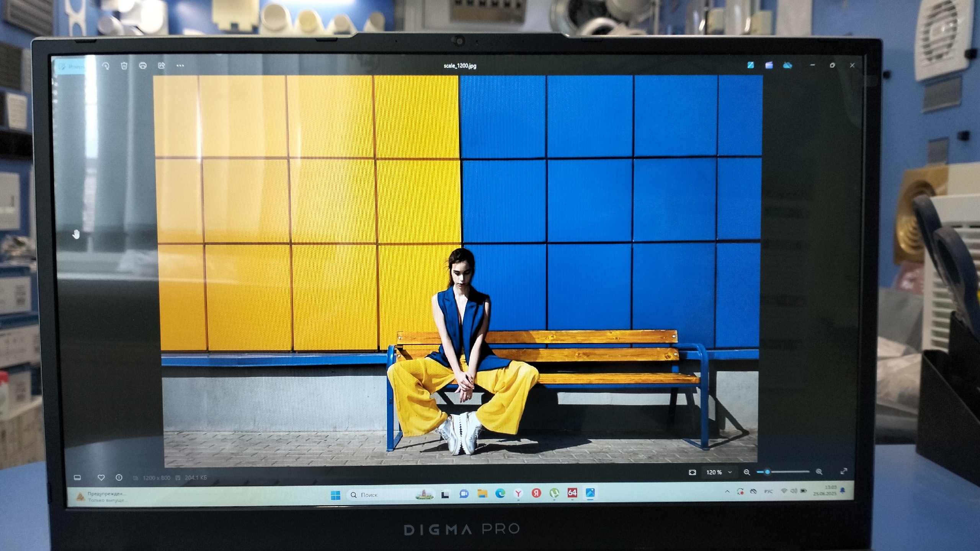This screenshot has height=551, width=980.
Task: Open the three-dots more options menu
Action: [x=180, y=66]
